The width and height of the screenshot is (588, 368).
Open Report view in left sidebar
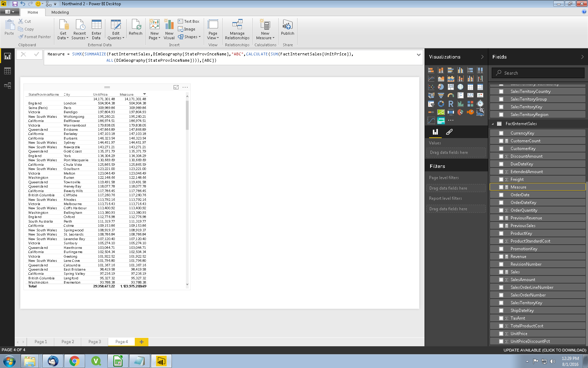pyautogui.click(x=7, y=56)
